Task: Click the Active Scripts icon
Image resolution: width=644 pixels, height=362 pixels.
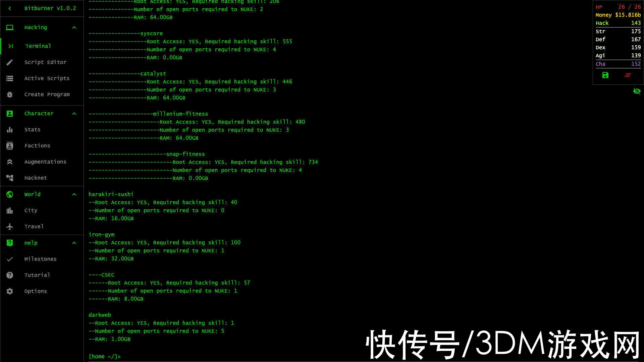Action: coord(10,78)
